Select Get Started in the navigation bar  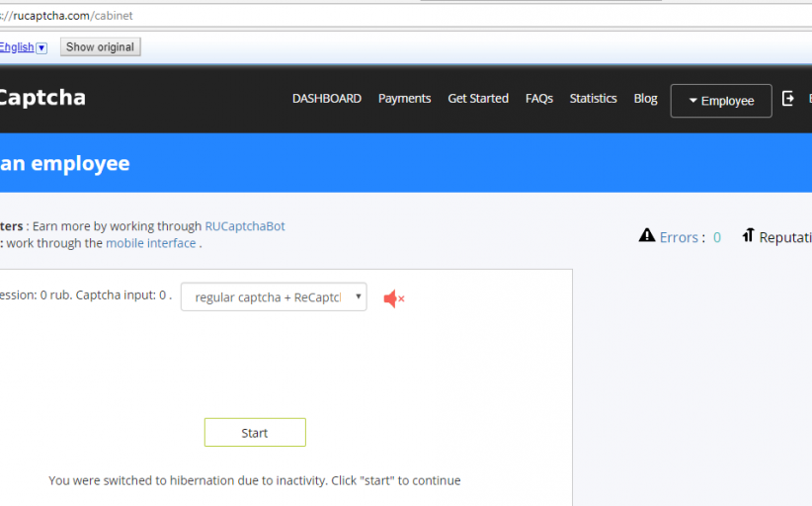(478, 99)
